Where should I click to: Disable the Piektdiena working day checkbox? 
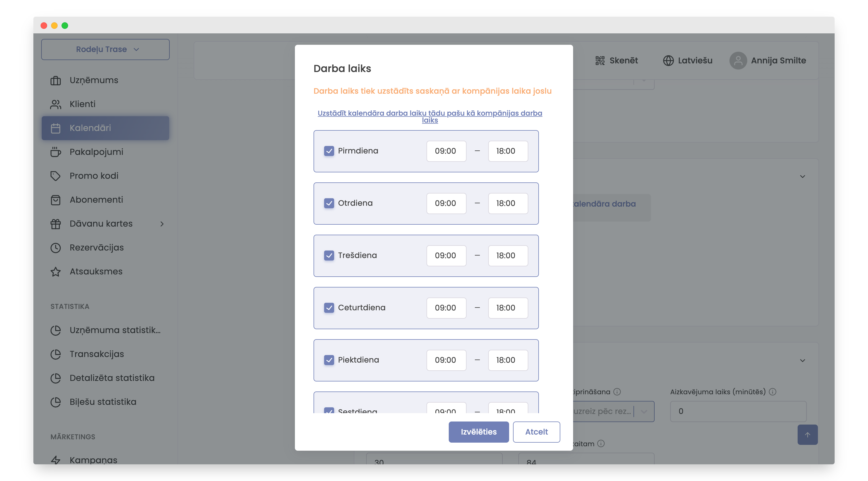(x=329, y=360)
